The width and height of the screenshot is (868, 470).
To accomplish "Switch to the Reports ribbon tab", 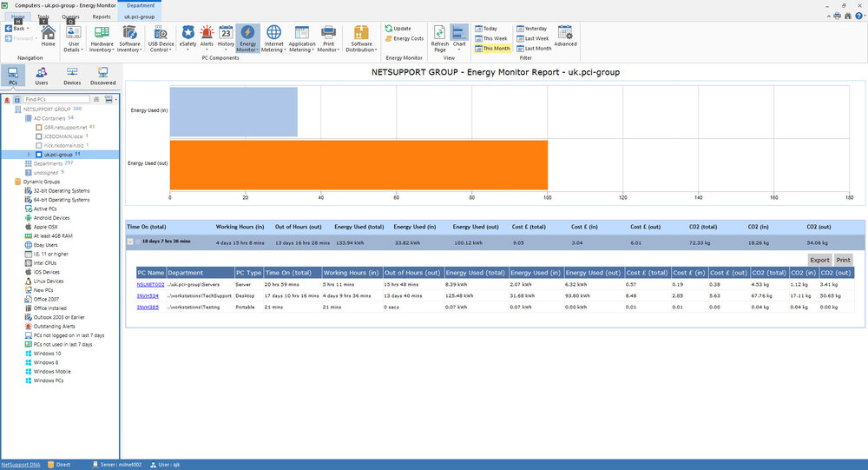I will point(102,17).
